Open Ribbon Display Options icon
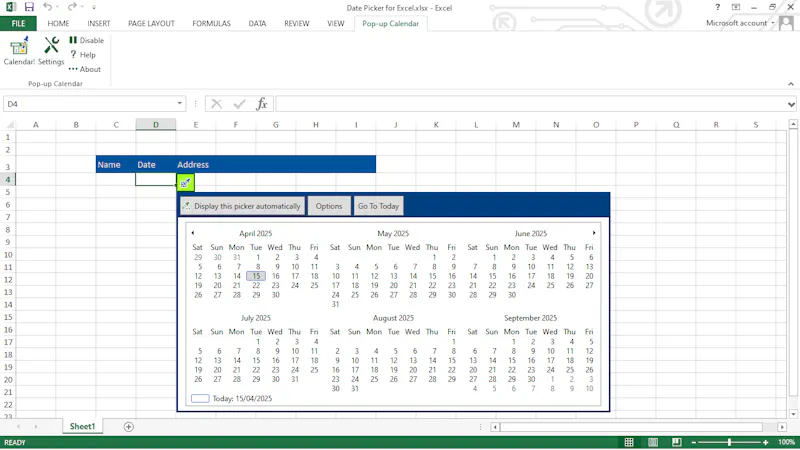Viewport: 800px width, 450px height. pos(736,7)
